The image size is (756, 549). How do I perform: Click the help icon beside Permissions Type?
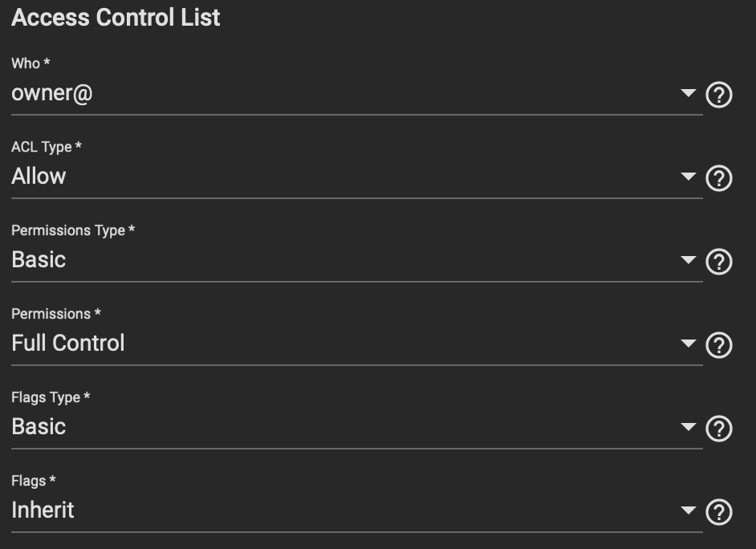(x=719, y=262)
